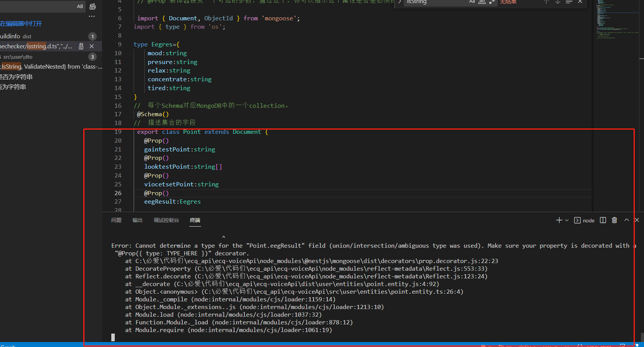
Task: Open the 调试控制台 tab
Action: pos(167,220)
